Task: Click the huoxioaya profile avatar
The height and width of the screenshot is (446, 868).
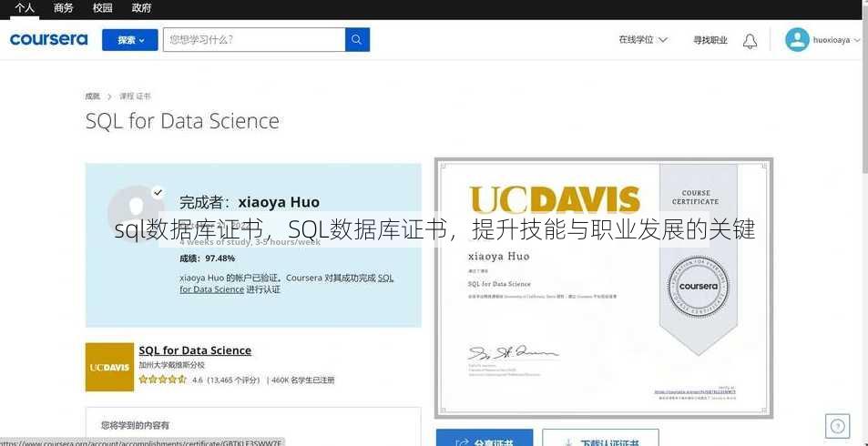Action: (797, 40)
